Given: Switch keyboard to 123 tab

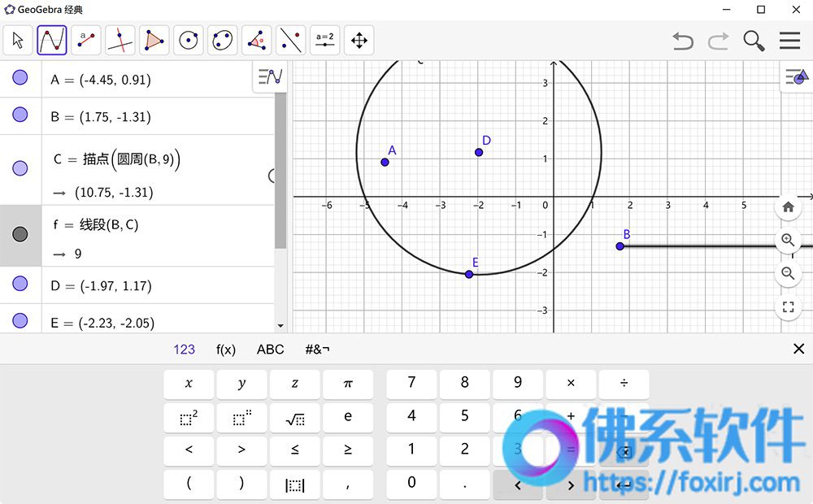Looking at the screenshot, I should click(184, 350).
